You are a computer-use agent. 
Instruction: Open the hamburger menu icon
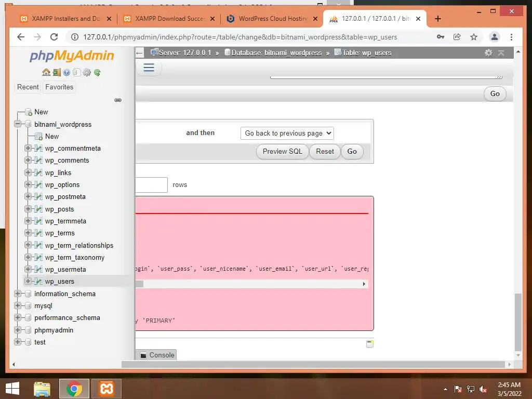click(149, 67)
